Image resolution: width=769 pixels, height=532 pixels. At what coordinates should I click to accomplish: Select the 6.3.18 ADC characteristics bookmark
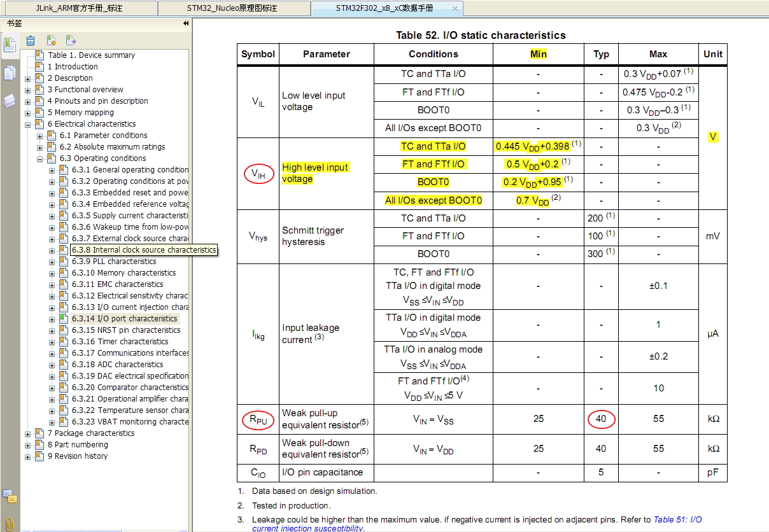pyautogui.click(x=118, y=365)
